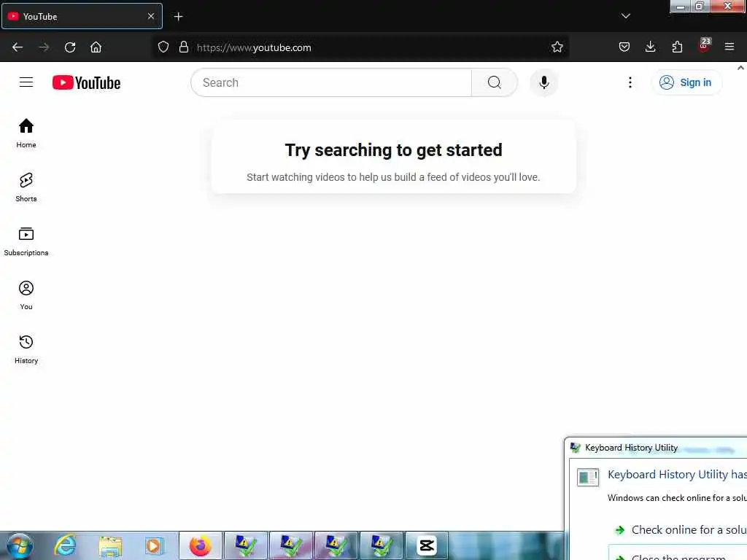Reload the page
This screenshot has width=747, height=560.
click(70, 47)
